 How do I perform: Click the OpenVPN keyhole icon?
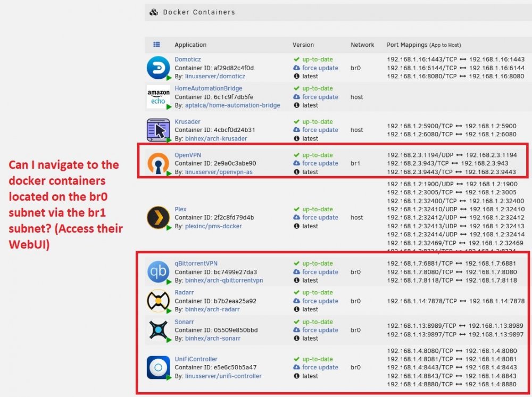tap(158, 163)
